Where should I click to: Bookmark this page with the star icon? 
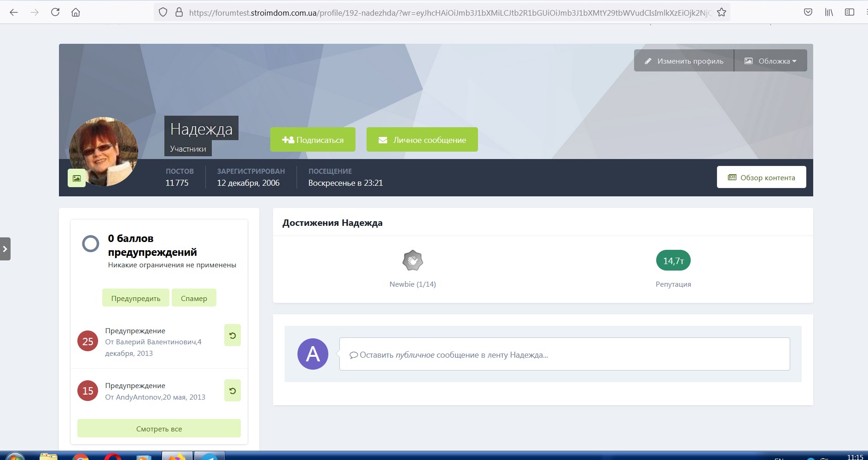(x=722, y=12)
